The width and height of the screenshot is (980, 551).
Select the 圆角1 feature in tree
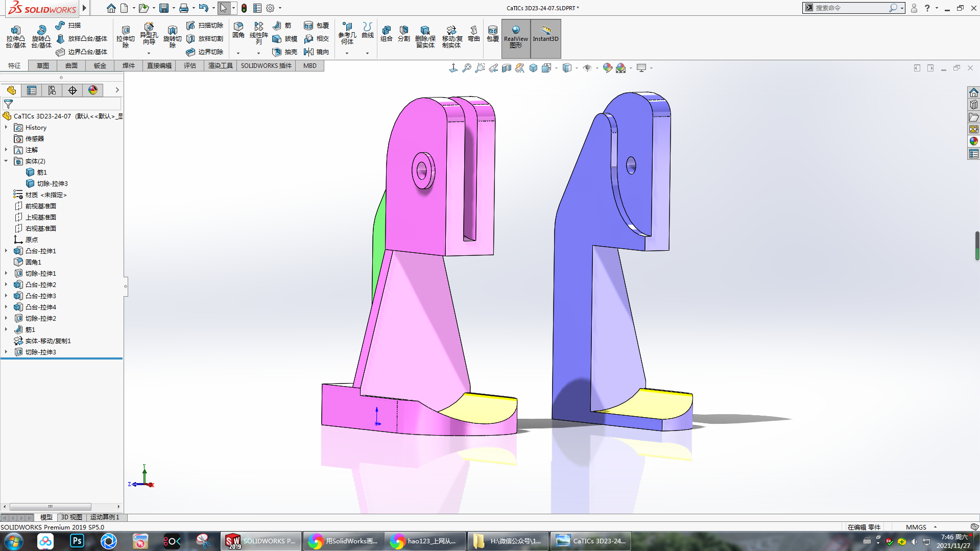(x=34, y=262)
